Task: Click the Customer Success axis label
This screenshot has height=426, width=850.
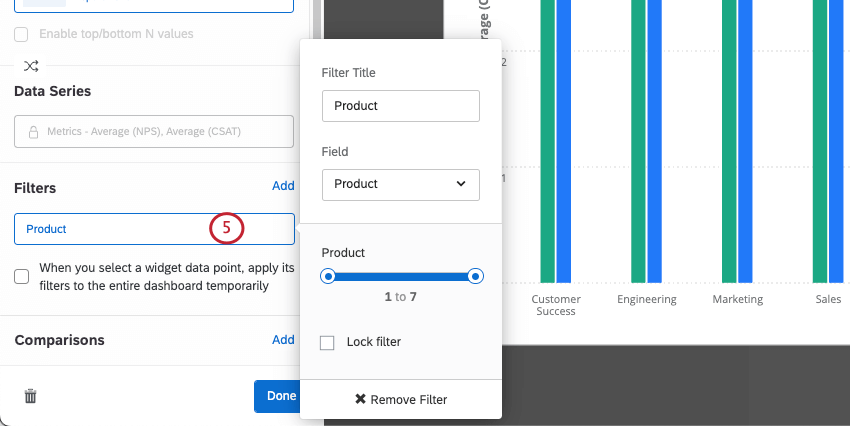Action: click(556, 305)
